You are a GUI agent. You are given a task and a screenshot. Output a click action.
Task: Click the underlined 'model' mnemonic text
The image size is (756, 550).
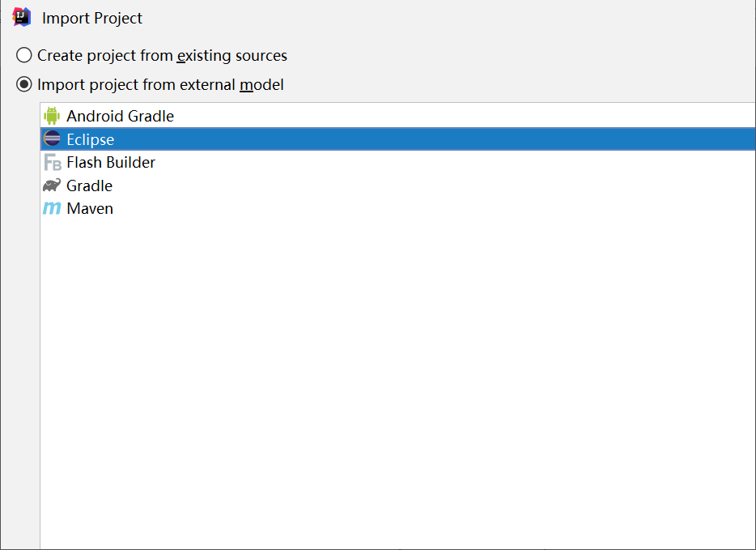(x=262, y=84)
